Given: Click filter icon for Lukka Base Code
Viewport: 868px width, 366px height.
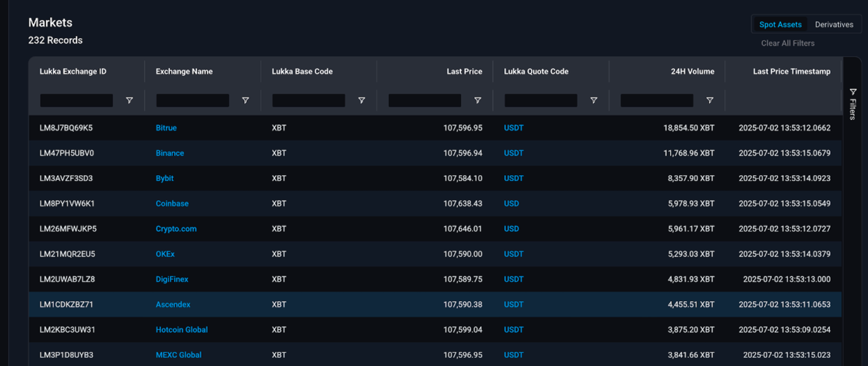Looking at the screenshot, I should (x=362, y=100).
